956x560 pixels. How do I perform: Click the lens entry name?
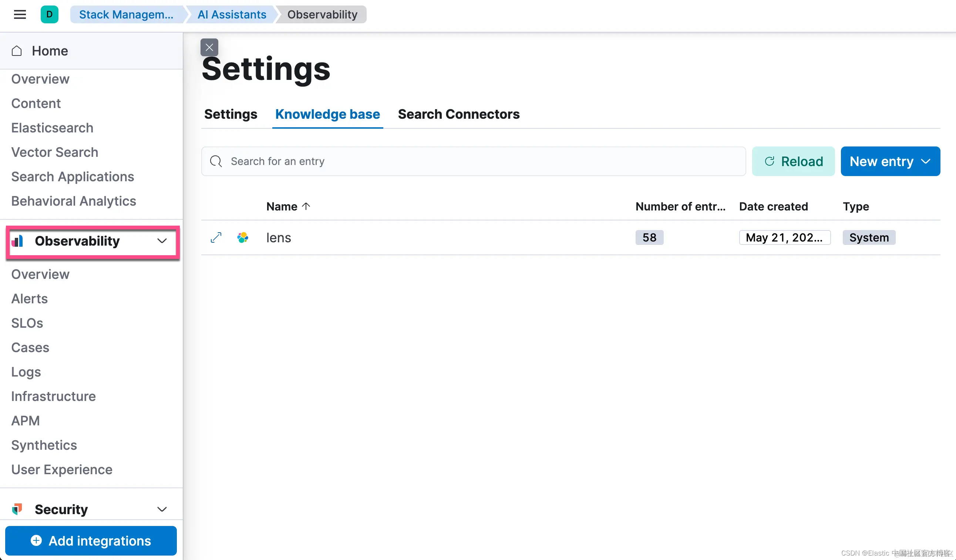279,237
